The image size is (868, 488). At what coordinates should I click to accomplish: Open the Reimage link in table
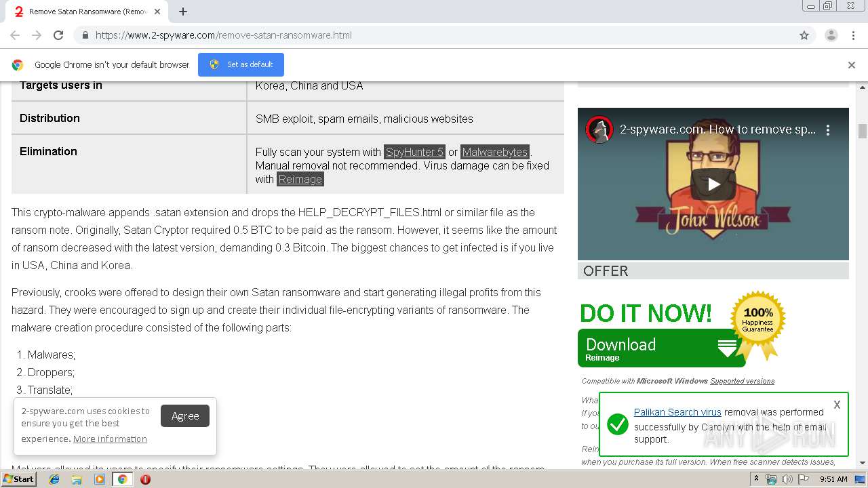(300, 179)
